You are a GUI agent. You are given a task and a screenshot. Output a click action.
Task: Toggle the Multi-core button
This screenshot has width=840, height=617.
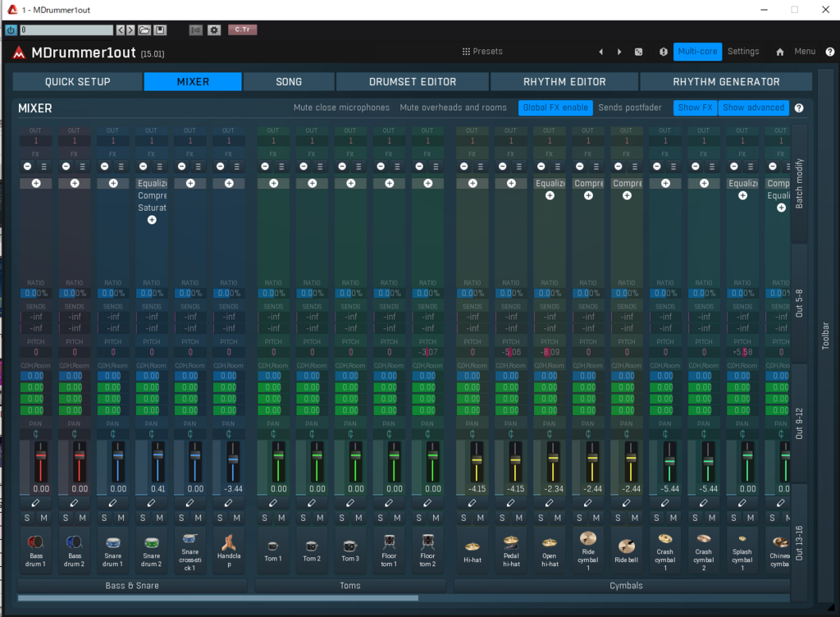point(697,52)
